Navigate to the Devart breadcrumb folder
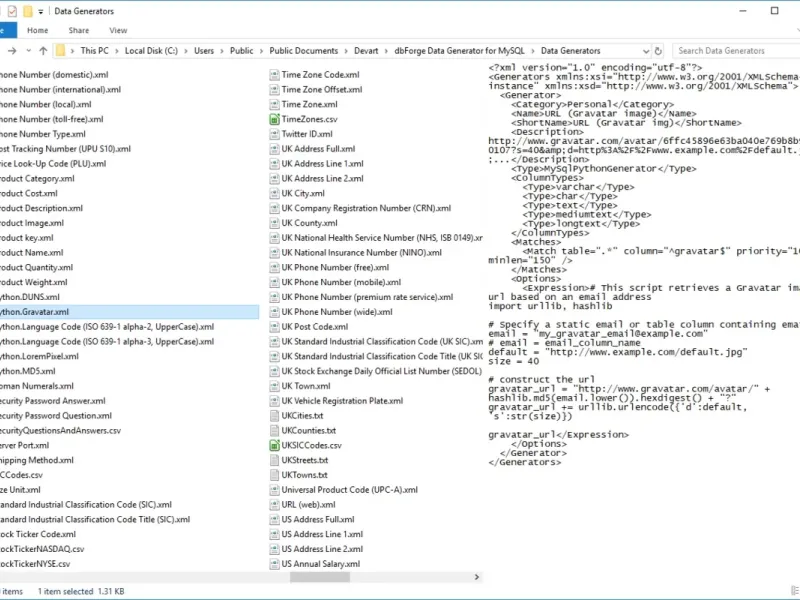Screen dimensions: 800x600 (x=366, y=51)
